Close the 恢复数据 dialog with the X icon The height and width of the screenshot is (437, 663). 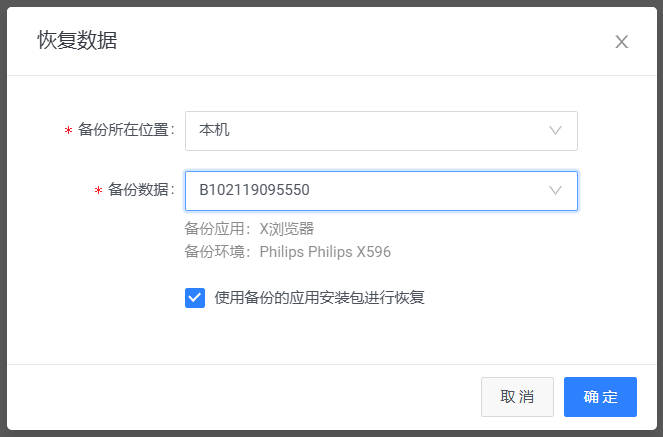click(x=621, y=42)
